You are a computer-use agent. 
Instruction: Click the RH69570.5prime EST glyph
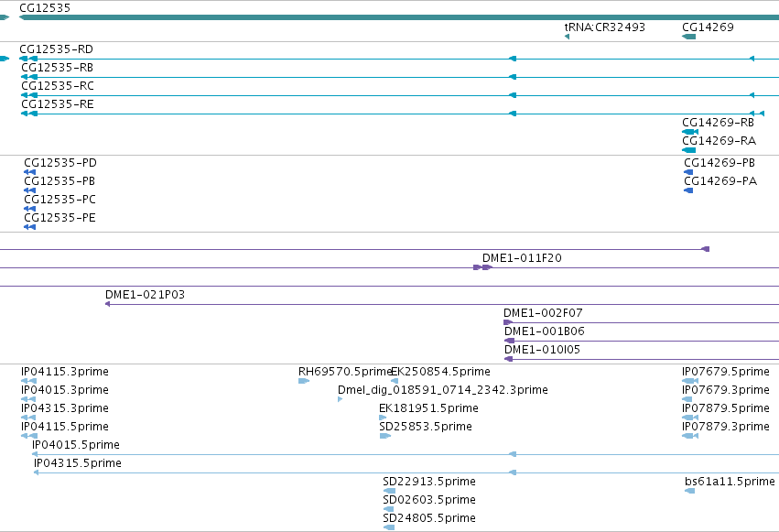(x=304, y=381)
